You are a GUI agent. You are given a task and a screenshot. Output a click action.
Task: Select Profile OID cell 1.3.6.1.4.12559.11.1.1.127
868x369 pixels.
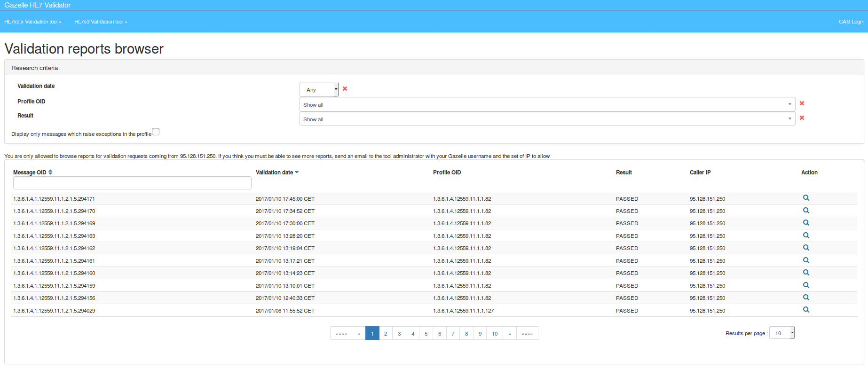click(464, 311)
